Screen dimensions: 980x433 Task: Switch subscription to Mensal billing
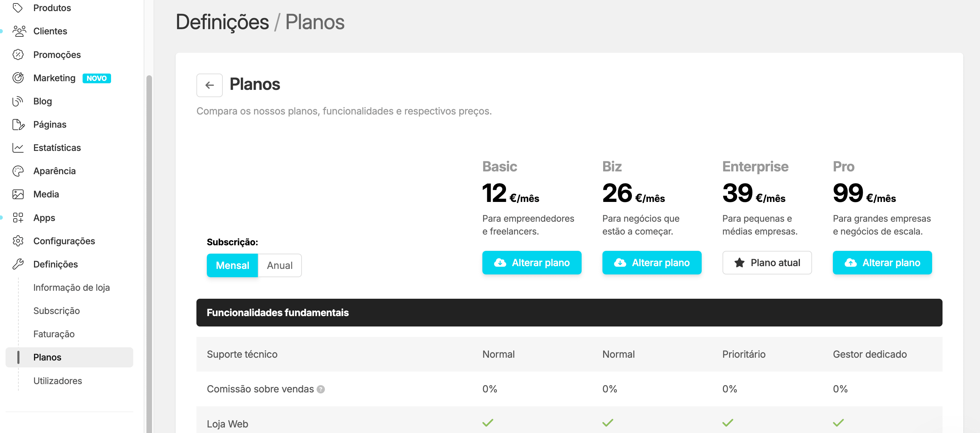point(232,265)
